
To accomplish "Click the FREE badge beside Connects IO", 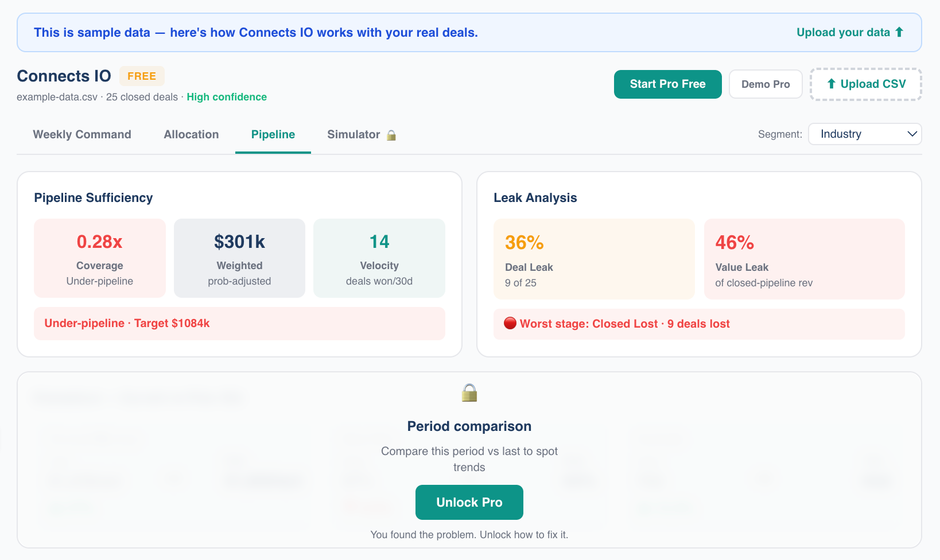I will click(142, 76).
